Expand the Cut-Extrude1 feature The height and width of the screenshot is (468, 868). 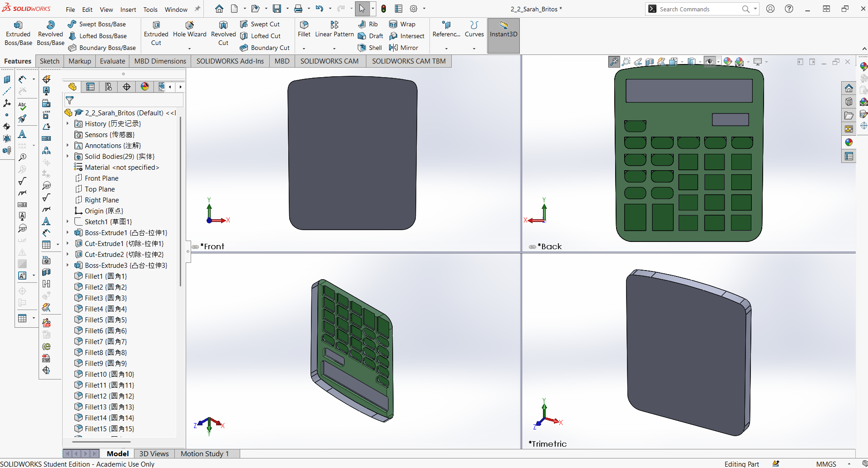pyautogui.click(x=68, y=243)
